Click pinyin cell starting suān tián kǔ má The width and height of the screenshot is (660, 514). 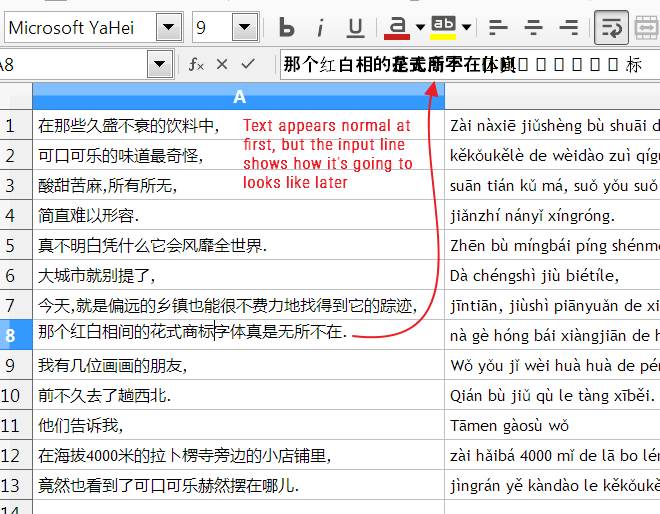pos(552,185)
